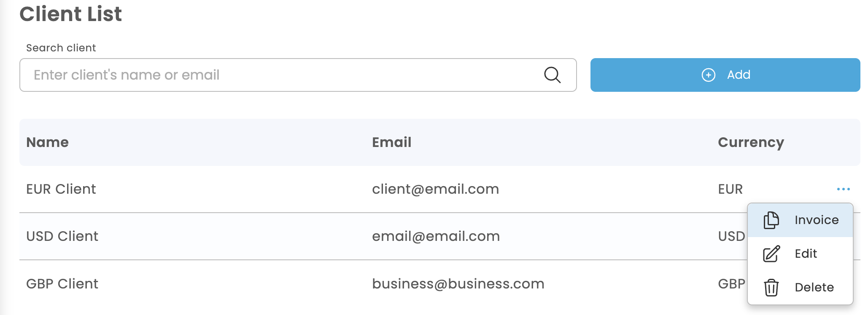
Task: Click the Currency column header
Action: [x=751, y=142]
